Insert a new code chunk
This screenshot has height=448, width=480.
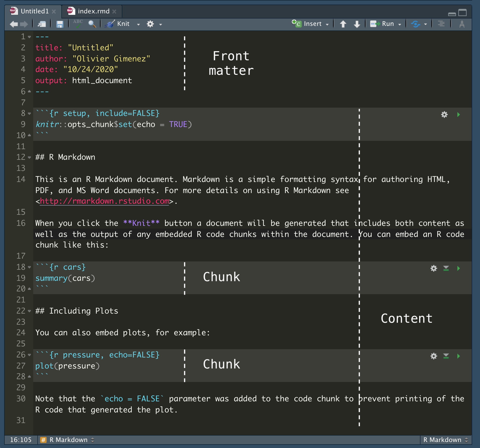pos(307,24)
